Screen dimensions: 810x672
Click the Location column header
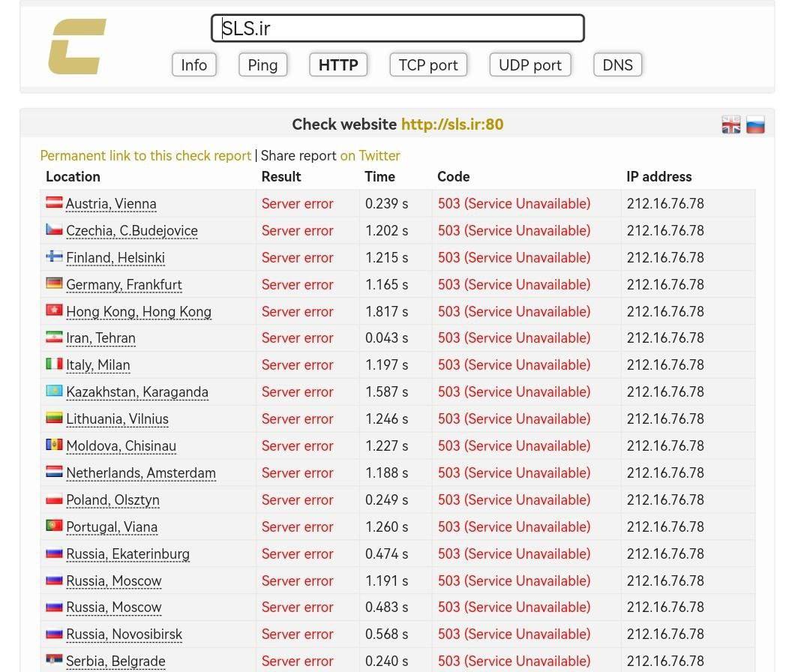coord(73,177)
